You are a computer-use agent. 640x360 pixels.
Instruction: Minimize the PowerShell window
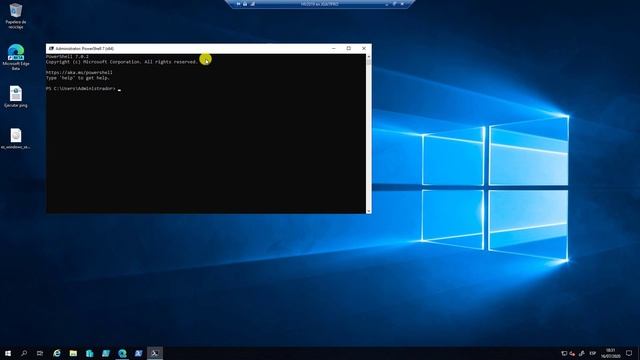point(334,48)
